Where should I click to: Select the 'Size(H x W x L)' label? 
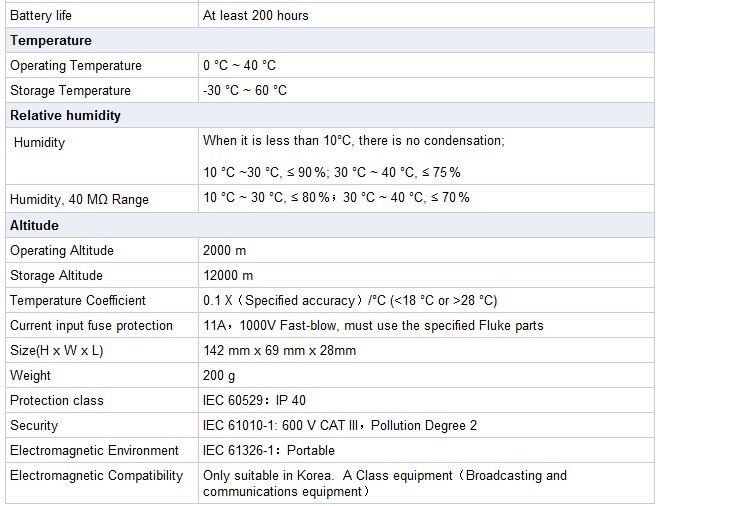click(x=57, y=351)
